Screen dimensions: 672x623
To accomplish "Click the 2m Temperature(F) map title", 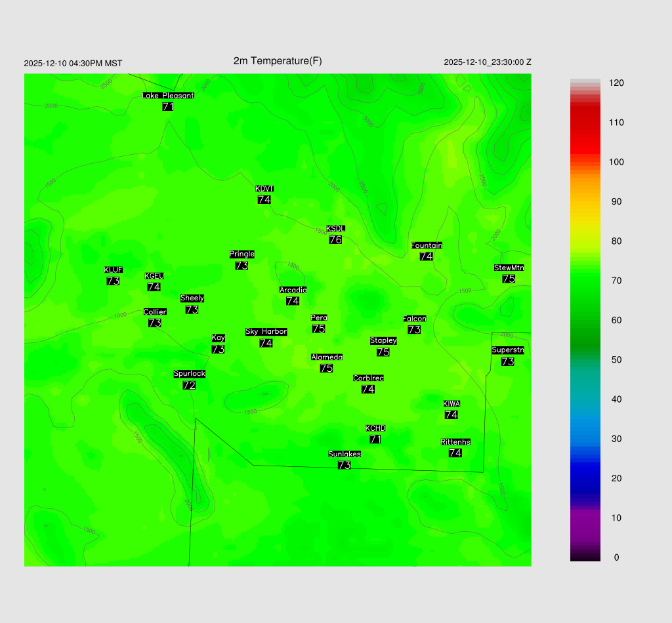I will pyautogui.click(x=278, y=61).
